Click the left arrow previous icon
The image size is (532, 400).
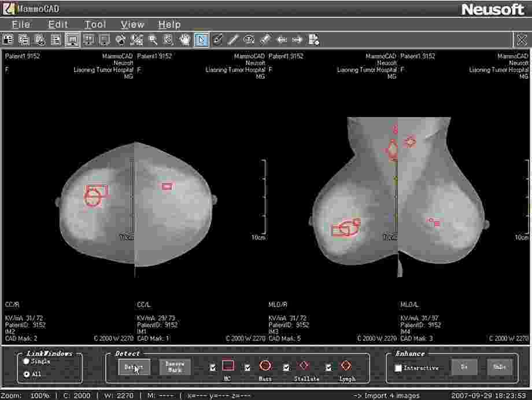tap(282, 40)
